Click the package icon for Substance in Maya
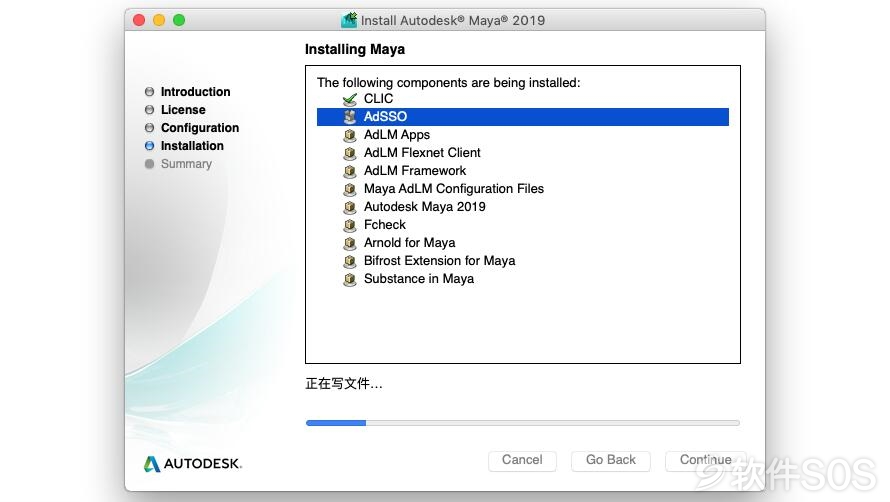The height and width of the screenshot is (502, 890). coord(350,279)
